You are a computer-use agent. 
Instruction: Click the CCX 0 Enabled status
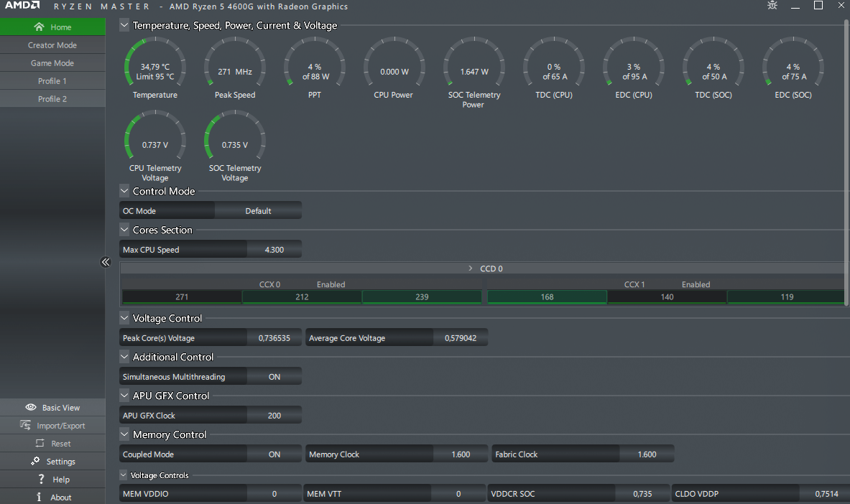click(x=331, y=284)
